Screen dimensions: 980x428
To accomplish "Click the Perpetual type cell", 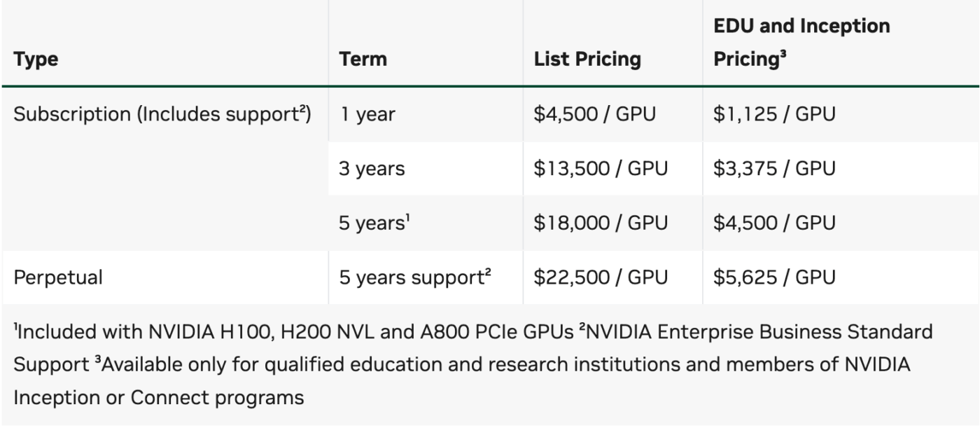I will click(59, 277).
